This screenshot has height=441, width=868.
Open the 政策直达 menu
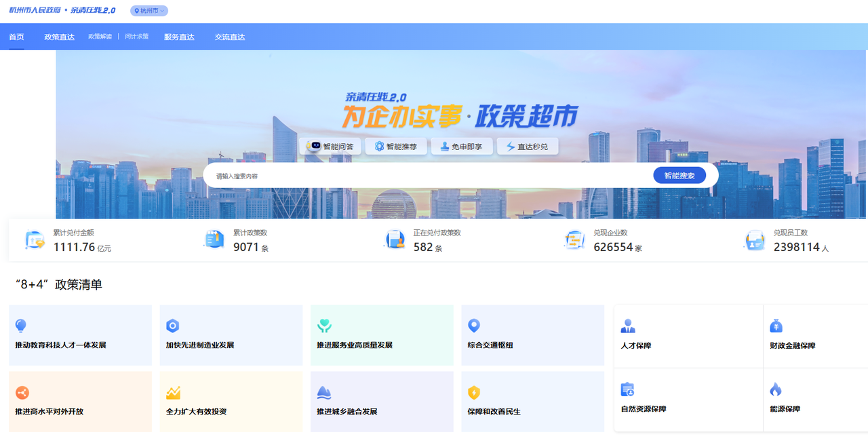59,37
